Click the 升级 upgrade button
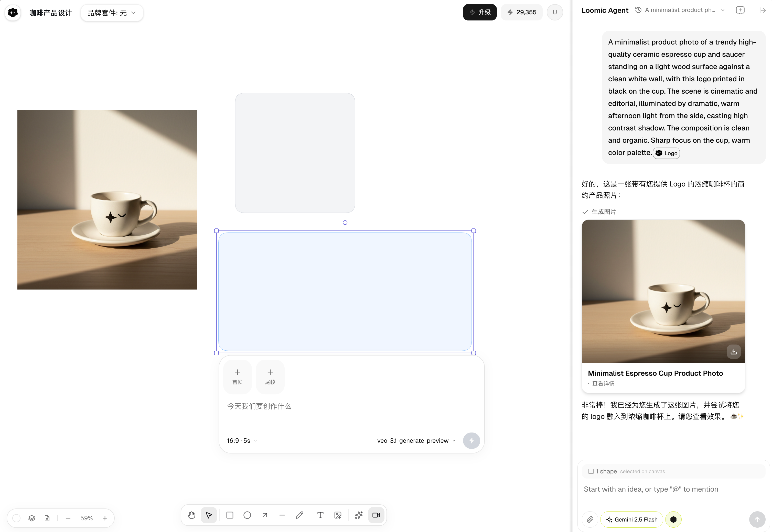 [479, 12]
